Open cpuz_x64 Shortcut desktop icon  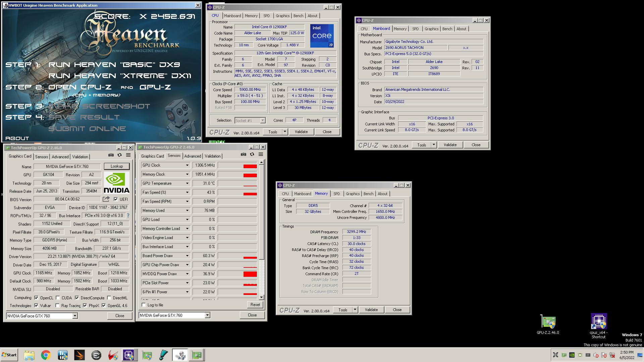point(599,326)
